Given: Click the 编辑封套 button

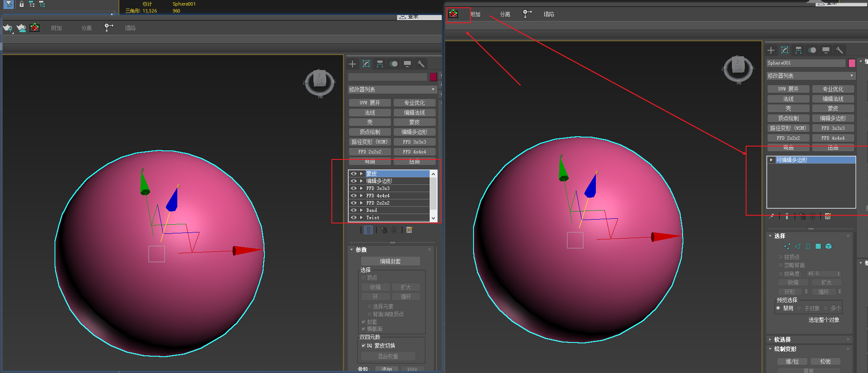Looking at the screenshot, I should coord(390,261).
